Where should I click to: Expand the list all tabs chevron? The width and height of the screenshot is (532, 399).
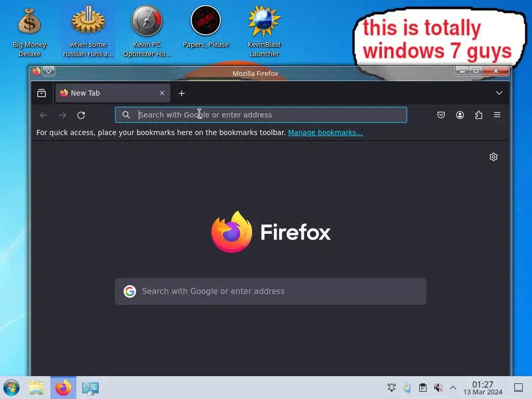point(499,93)
